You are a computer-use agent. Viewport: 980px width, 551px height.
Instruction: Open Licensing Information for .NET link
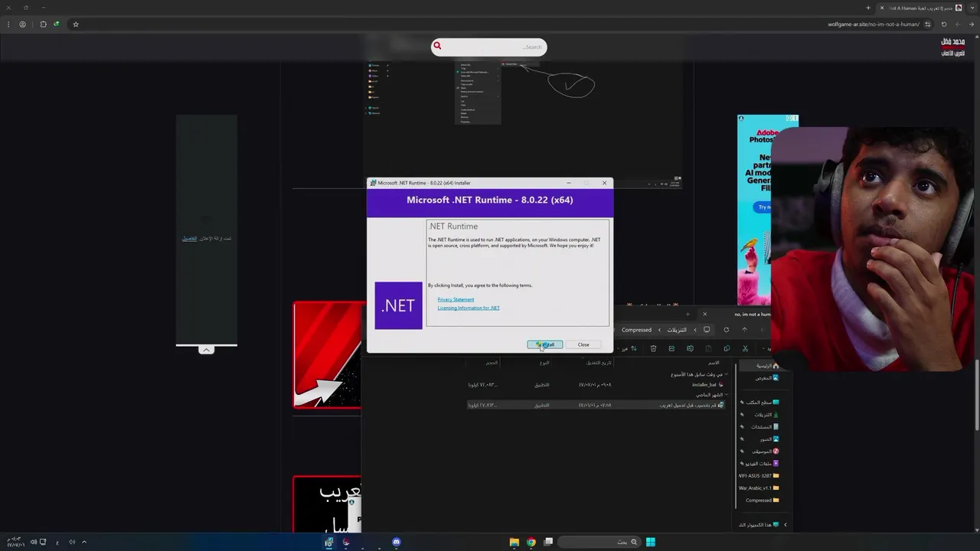tap(469, 308)
